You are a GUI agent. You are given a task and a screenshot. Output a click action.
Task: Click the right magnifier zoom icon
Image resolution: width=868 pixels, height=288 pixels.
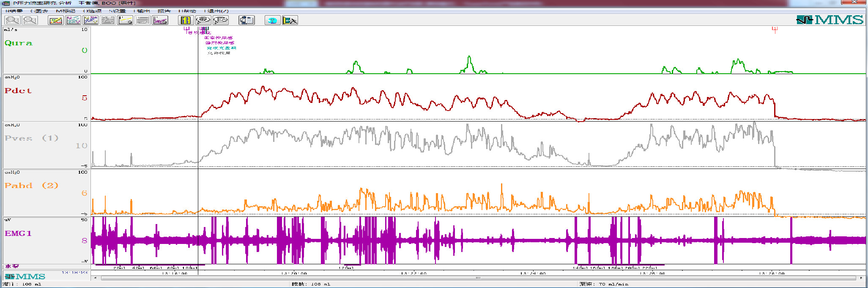(30, 20)
